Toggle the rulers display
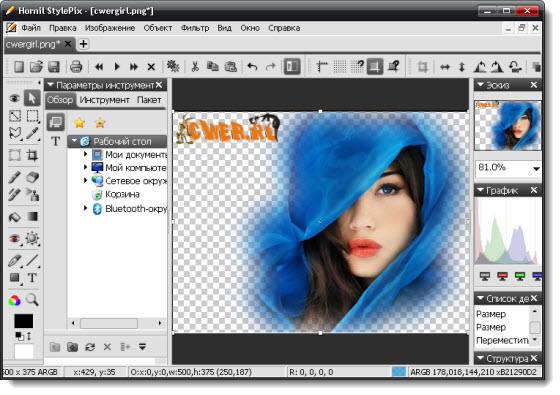This screenshot has height=395, width=560. pos(322,67)
